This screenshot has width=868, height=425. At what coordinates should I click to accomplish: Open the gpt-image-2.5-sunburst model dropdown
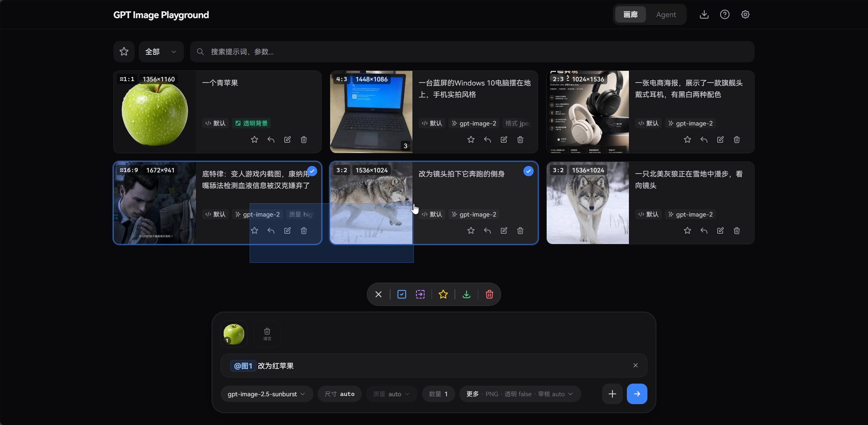pyautogui.click(x=267, y=394)
